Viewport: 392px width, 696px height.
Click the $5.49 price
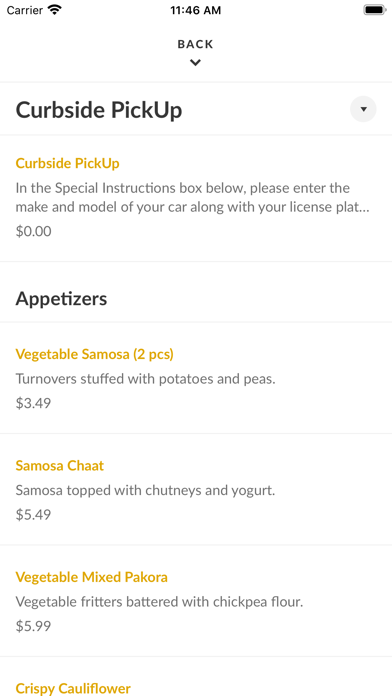pyautogui.click(x=33, y=514)
